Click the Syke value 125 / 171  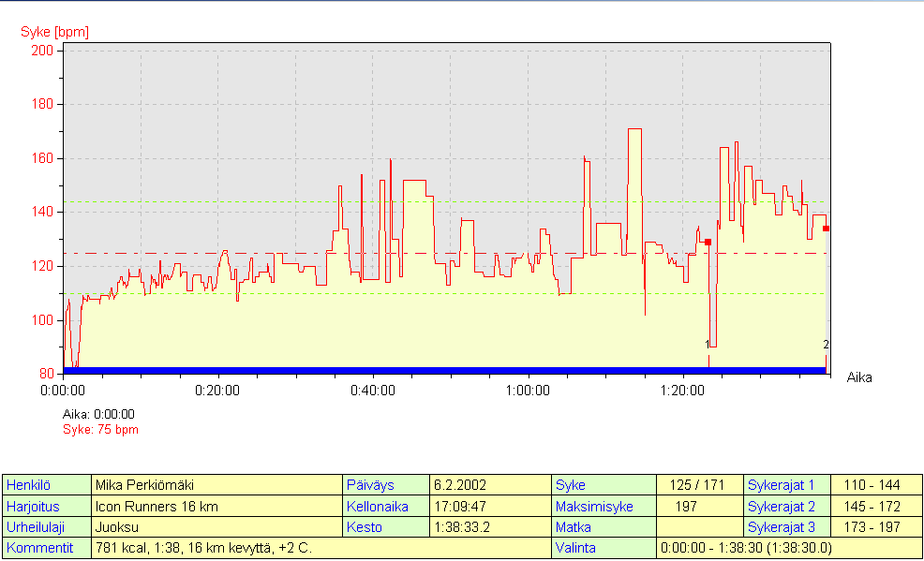click(x=699, y=485)
